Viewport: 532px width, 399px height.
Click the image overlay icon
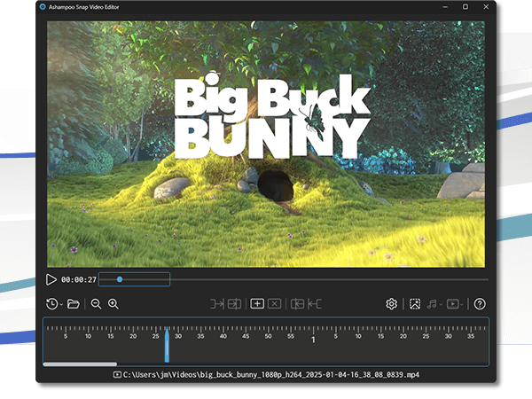414,304
